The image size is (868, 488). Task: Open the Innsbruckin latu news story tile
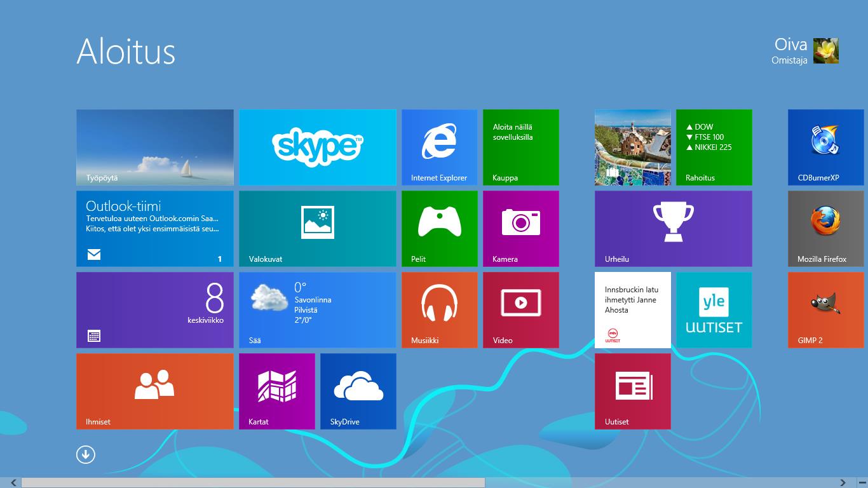(633, 310)
